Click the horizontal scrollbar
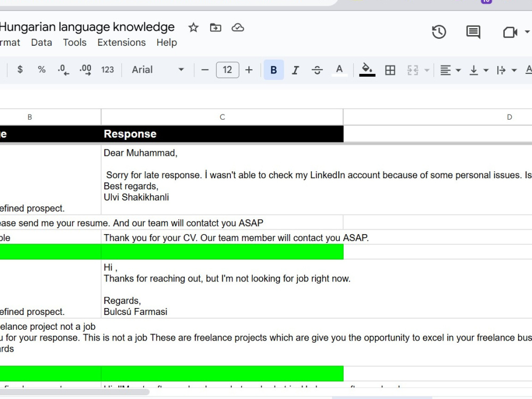 tap(74, 392)
